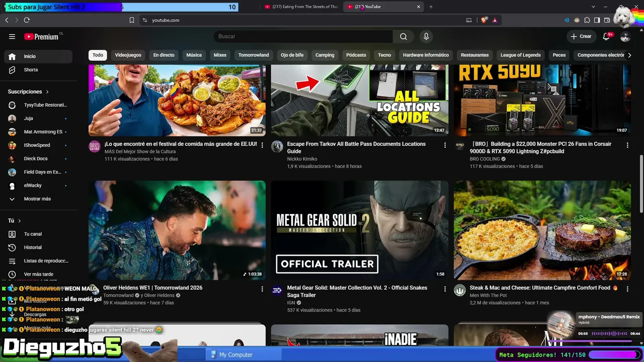The image size is (644, 362).
Task: Open the Brave Shields lion icon
Action: click(x=484, y=20)
